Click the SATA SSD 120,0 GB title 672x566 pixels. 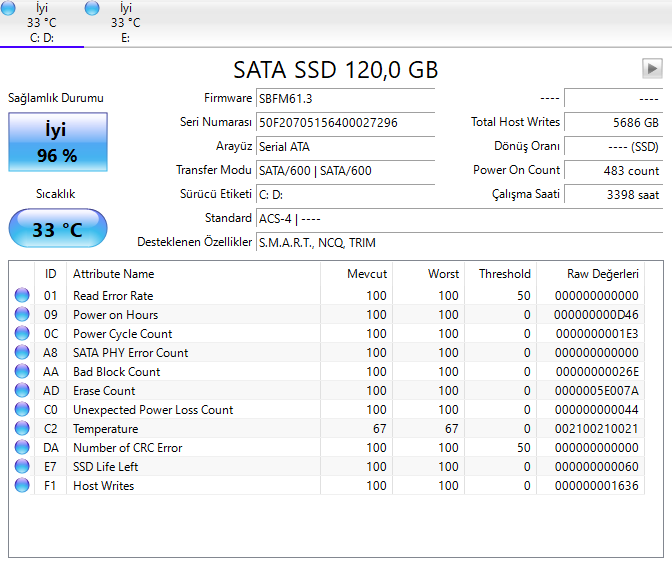(x=336, y=70)
